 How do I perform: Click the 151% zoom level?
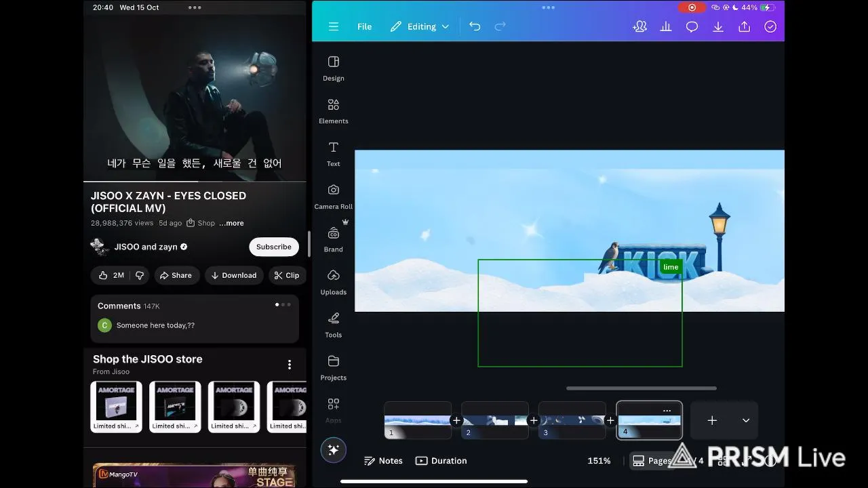pyautogui.click(x=599, y=461)
